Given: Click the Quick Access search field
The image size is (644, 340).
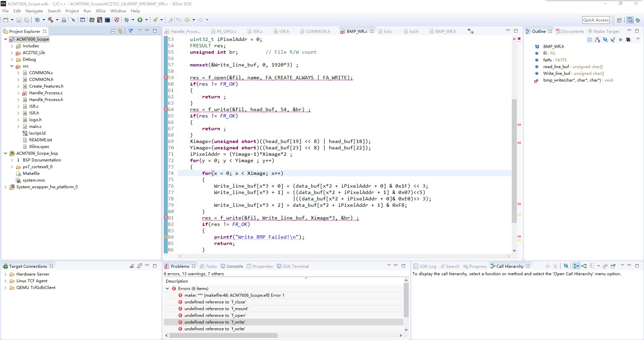Looking at the screenshot, I should pos(596,20).
